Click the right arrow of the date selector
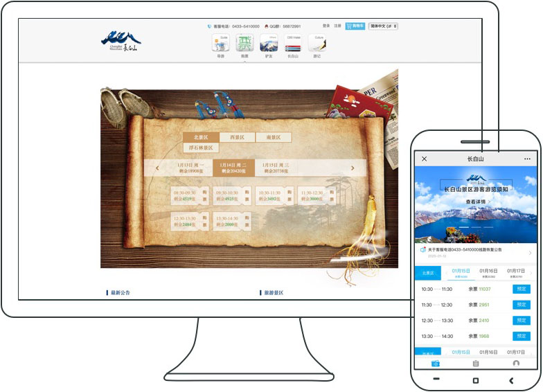543x392 pixels. tap(353, 168)
